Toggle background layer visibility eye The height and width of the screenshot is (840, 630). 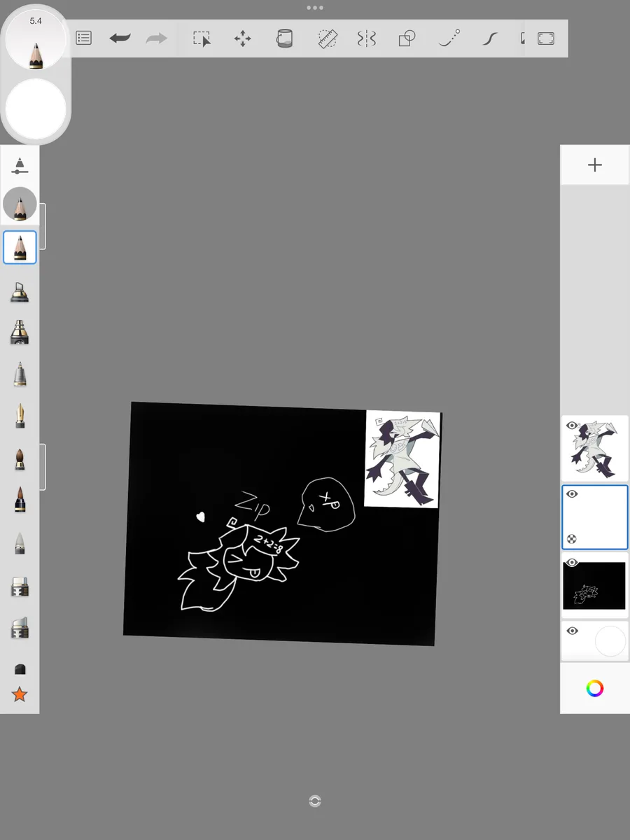[x=572, y=631]
